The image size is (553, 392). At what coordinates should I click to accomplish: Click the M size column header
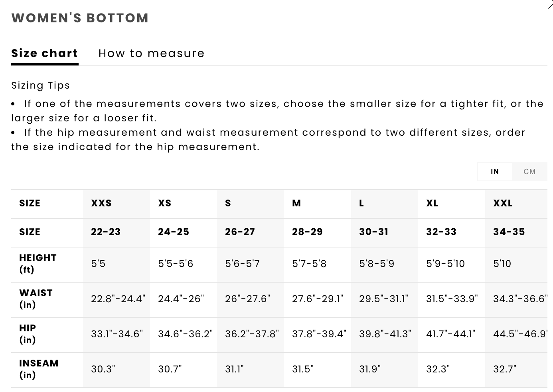pyautogui.click(x=296, y=203)
